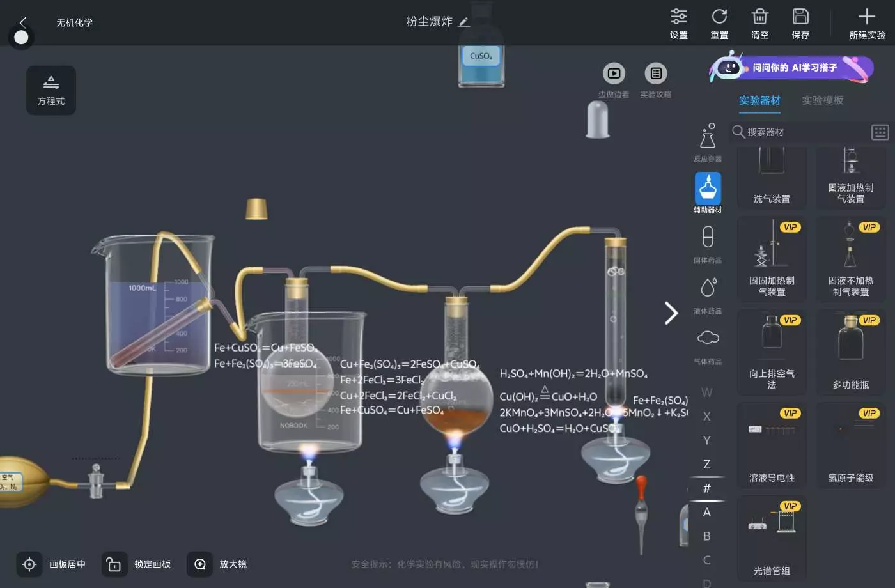The height and width of the screenshot is (588, 895).
Task: Toggle the 放大镜 magnifier
Action: click(x=217, y=564)
